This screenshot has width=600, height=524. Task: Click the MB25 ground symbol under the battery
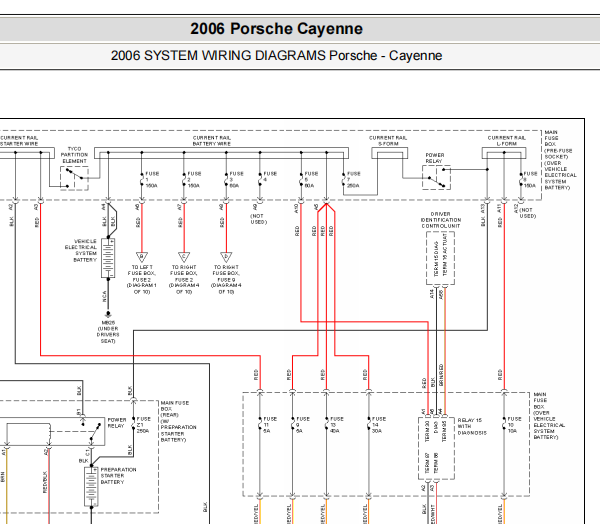pos(108,314)
